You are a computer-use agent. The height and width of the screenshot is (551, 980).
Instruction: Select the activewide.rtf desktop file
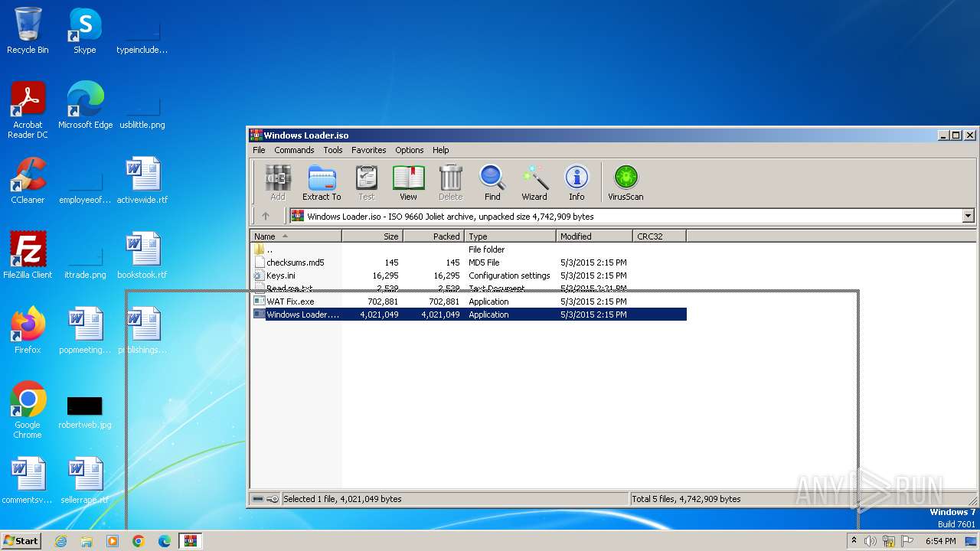(142, 181)
